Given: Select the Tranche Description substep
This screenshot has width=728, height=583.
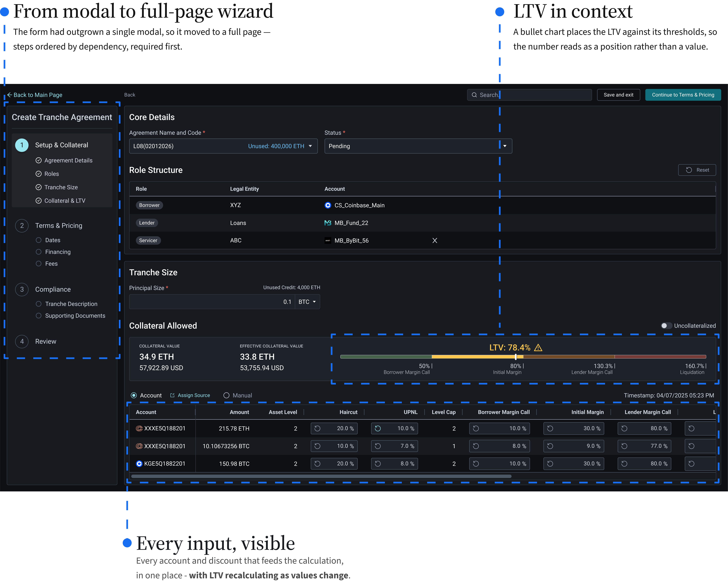Looking at the screenshot, I should 67,304.
